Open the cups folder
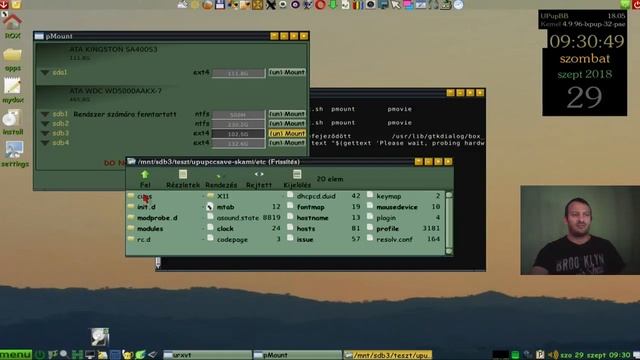Image resolution: width=640 pixels, height=360 pixels. coord(145,196)
